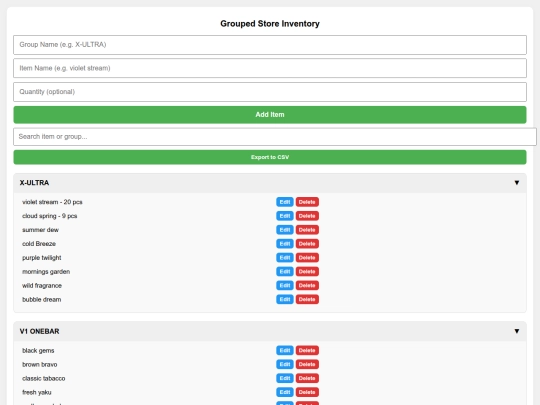The image size is (540, 405).
Task: Click the 'cold Breeze' item text
Action: (39, 244)
